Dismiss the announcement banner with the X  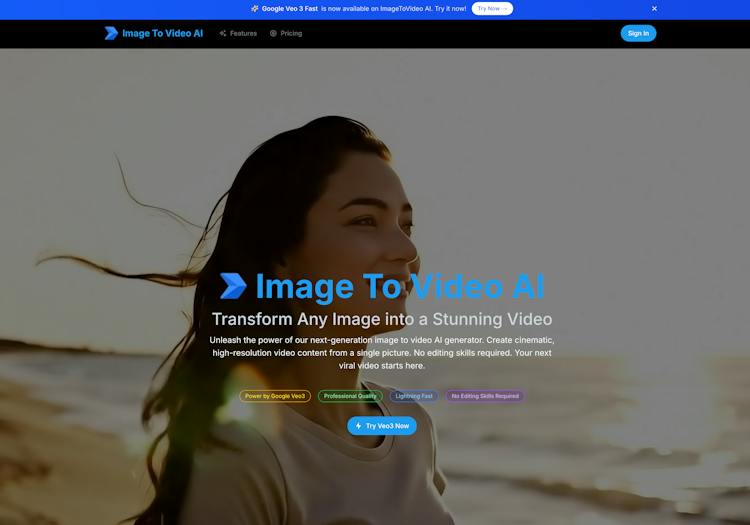654,9
